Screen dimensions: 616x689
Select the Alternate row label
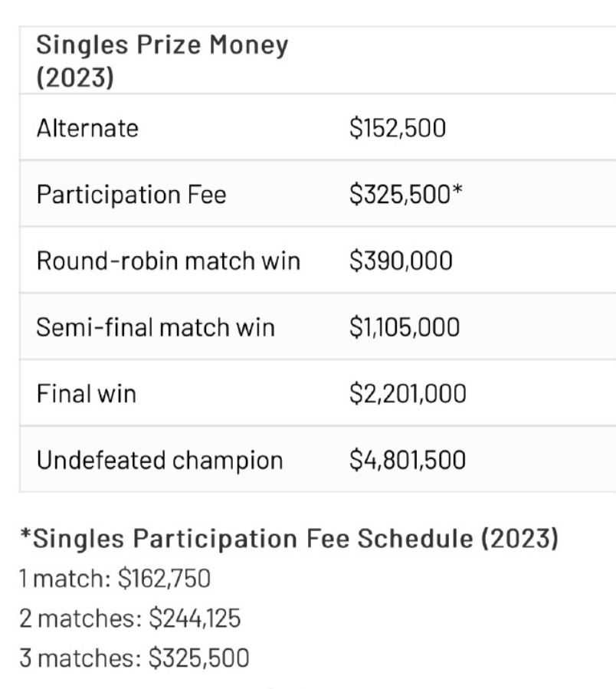(87, 129)
